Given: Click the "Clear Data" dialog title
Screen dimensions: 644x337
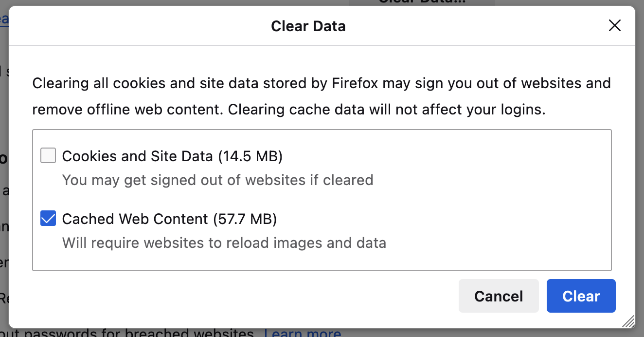Looking at the screenshot, I should click(308, 26).
